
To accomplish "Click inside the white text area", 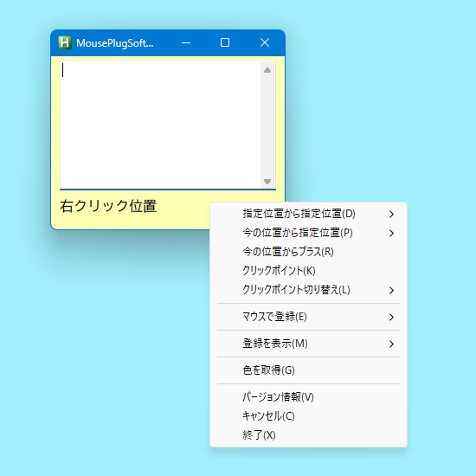I will pyautogui.click(x=160, y=125).
